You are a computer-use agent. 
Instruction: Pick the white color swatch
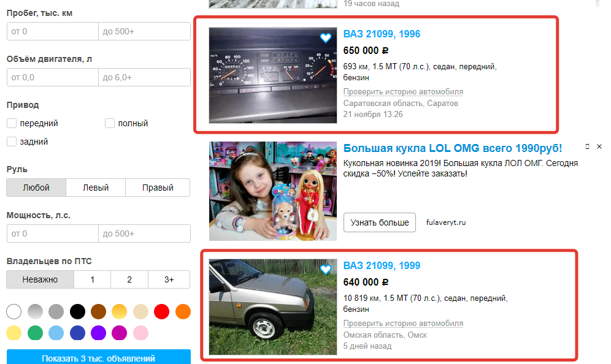[14, 311]
